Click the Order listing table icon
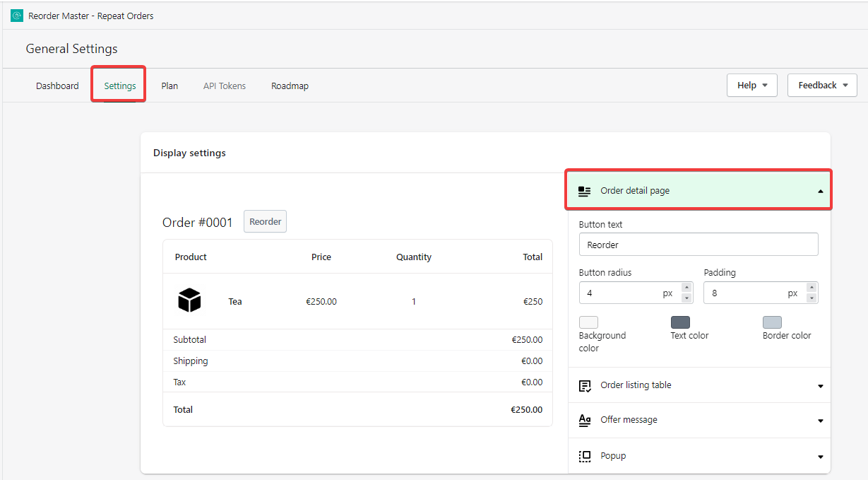This screenshot has height=480, width=868. coord(584,385)
